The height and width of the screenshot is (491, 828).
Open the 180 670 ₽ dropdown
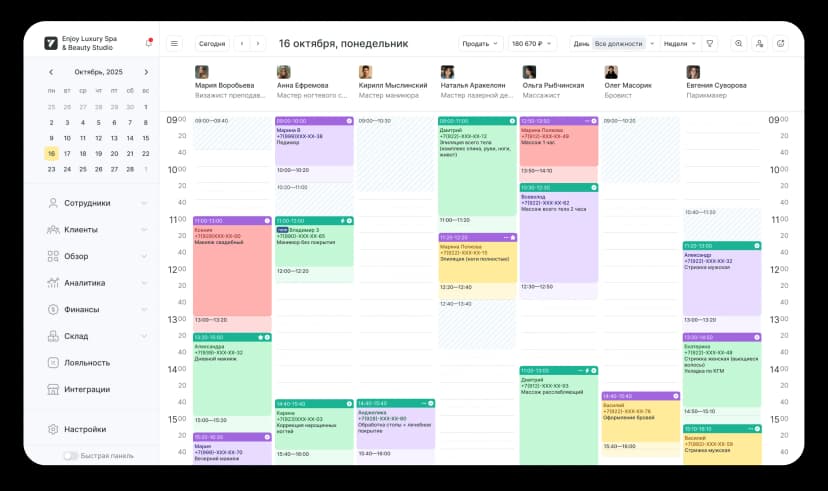(x=532, y=44)
